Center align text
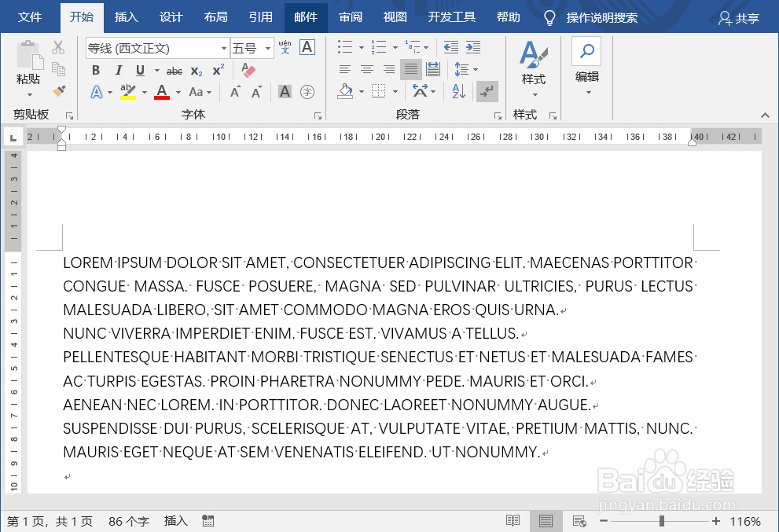Image resolution: width=779 pixels, height=532 pixels. pyautogui.click(x=367, y=69)
